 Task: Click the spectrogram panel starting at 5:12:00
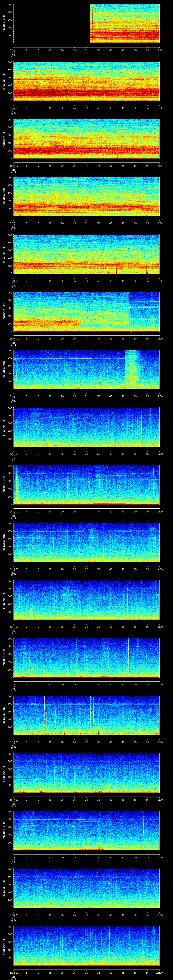click(x=86, y=485)
